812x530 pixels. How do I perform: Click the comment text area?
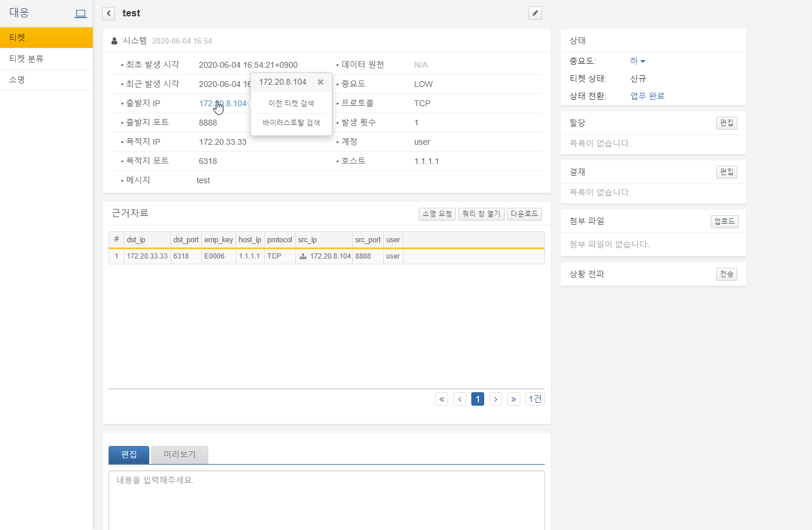tap(327, 500)
